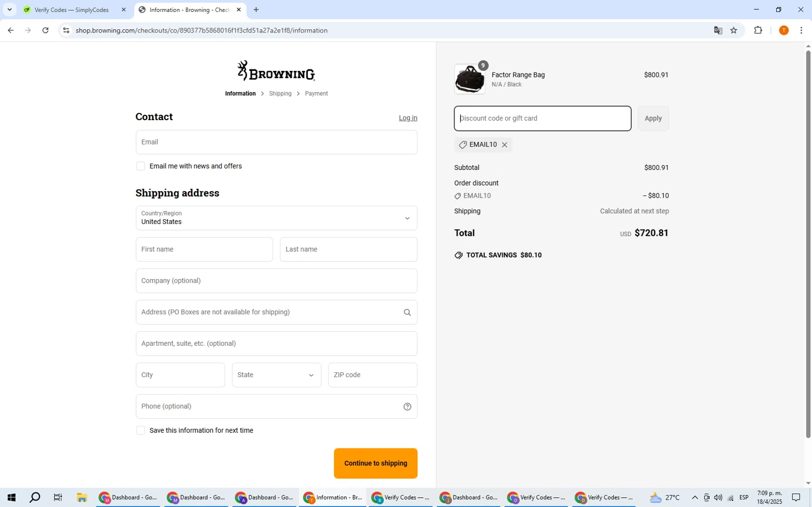
Task: Open the Windows Start menu
Action: coord(11,498)
